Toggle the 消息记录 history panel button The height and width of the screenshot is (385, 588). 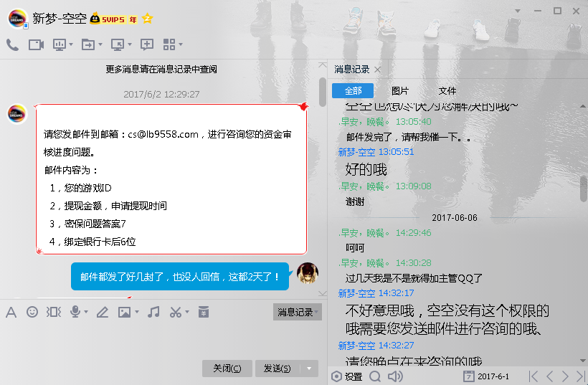pyautogui.click(x=297, y=312)
